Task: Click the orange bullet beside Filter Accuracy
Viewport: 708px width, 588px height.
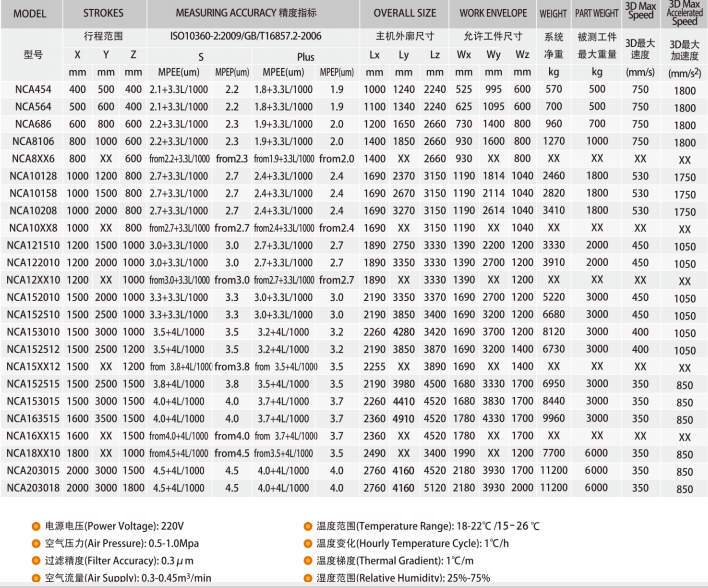Action: tap(36, 561)
